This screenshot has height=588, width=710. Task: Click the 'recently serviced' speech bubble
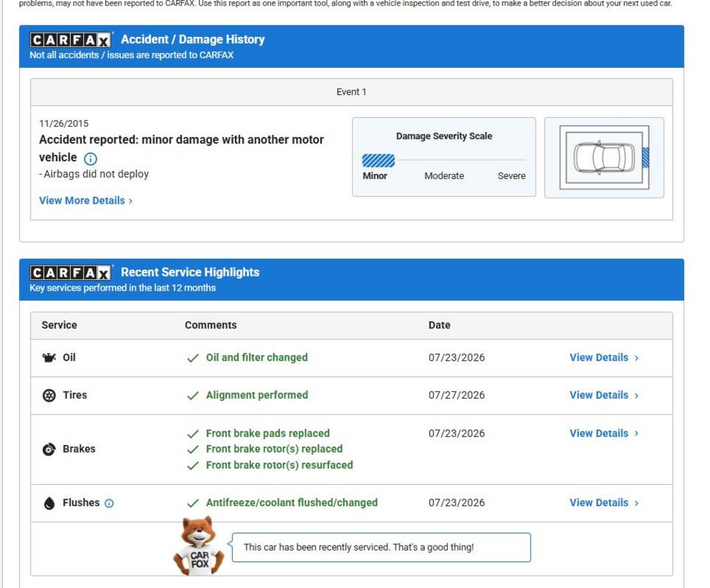pos(381,547)
